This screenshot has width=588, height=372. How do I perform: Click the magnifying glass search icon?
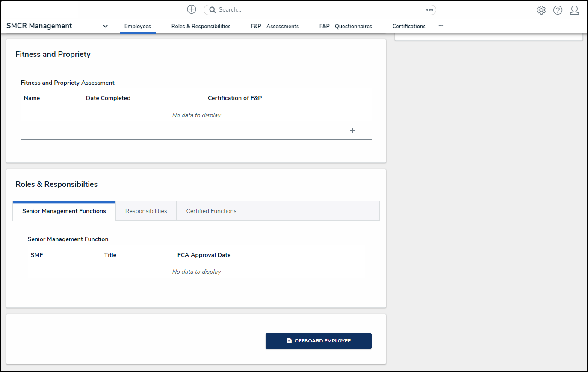tap(212, 10)
